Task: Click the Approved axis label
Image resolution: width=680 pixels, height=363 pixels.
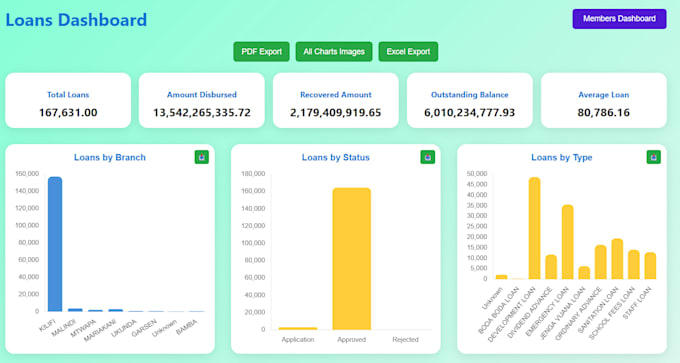Action: click(352, 340)
